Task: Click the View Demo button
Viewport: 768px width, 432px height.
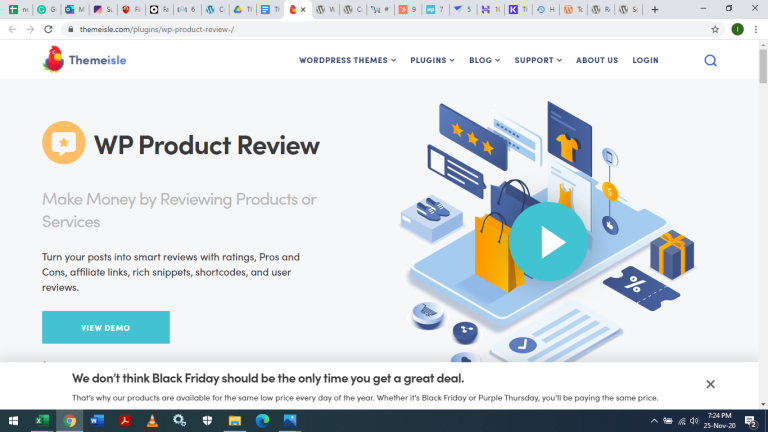Action: point(106,327)
